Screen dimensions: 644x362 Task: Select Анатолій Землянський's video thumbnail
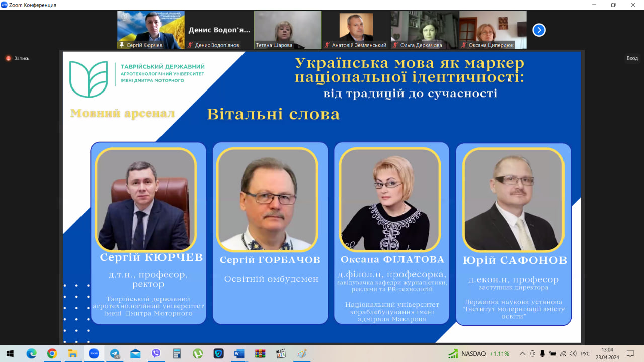point(356,30)
